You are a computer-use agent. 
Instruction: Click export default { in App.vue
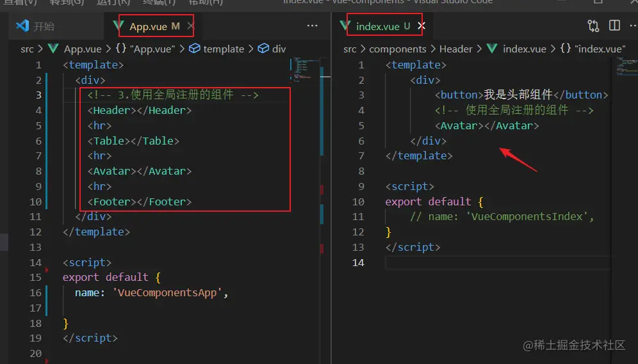click(112, 278)
